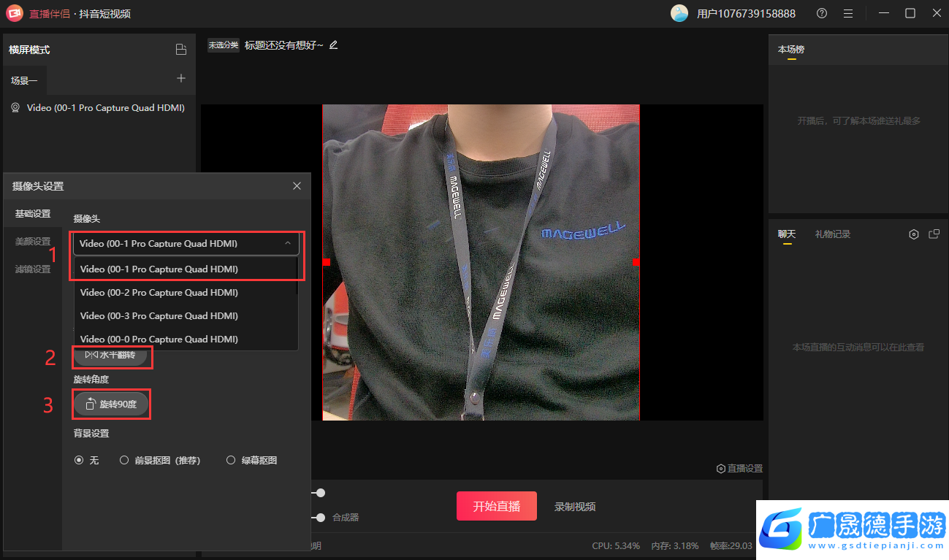Adjust the 合成器 mixer slider handle

pos(320,518)
